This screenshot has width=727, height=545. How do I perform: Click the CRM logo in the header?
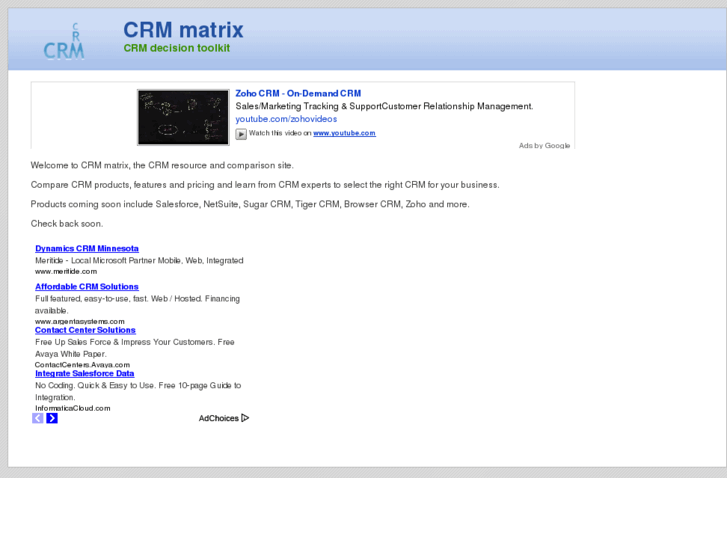(x=64, y=41)
